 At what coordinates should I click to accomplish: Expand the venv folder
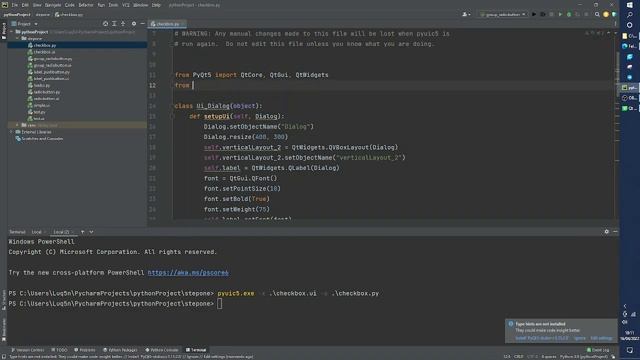coord(18,125)
